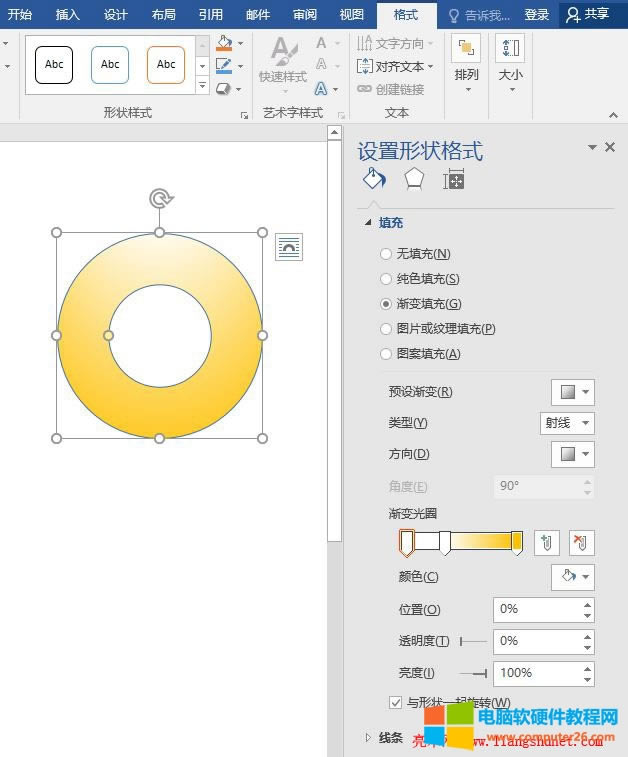The width and height of the screenshot is (628, 757).
Task: Click the 共享 share button
Action: coord(587,15)
